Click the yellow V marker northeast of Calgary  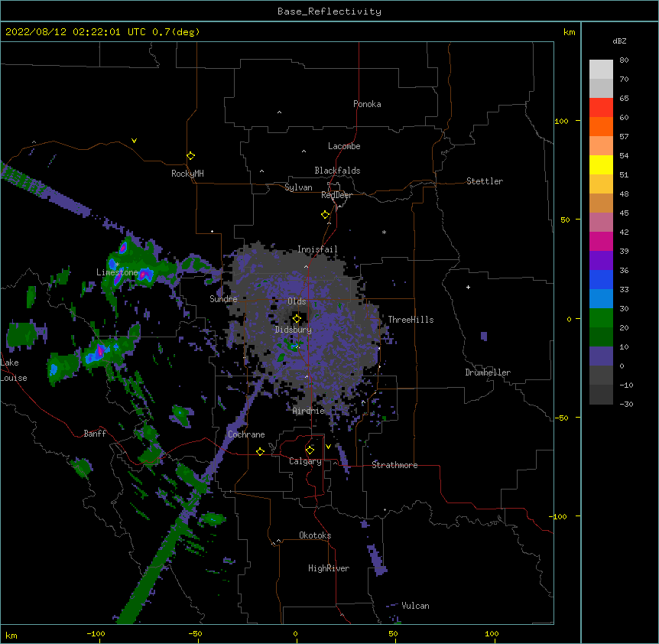pos(328,447)
